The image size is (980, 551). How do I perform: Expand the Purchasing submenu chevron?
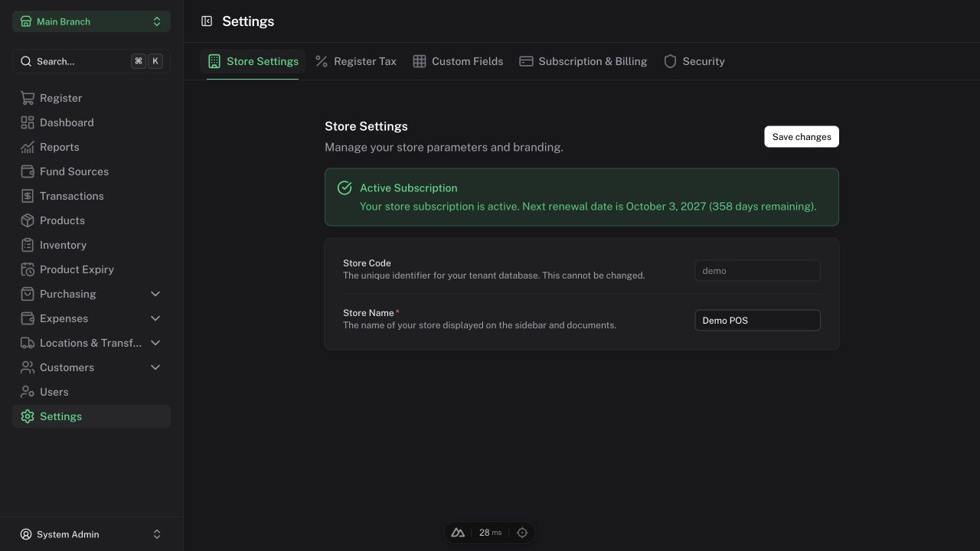coord(155,294)
